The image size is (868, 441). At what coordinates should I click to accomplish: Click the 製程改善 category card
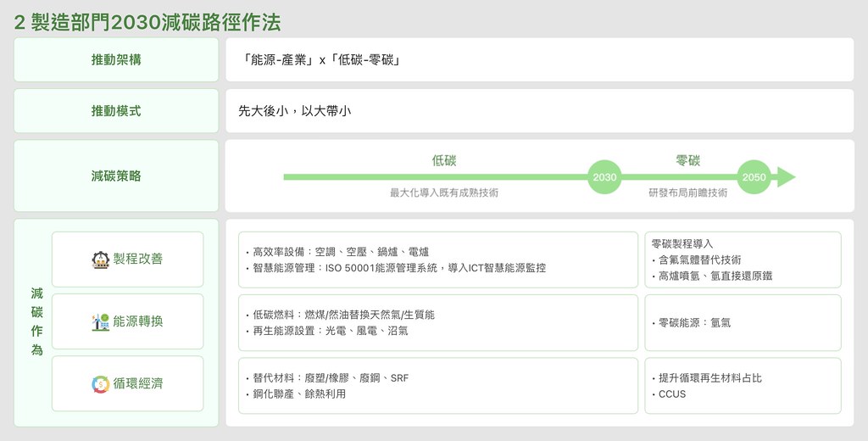128,260
